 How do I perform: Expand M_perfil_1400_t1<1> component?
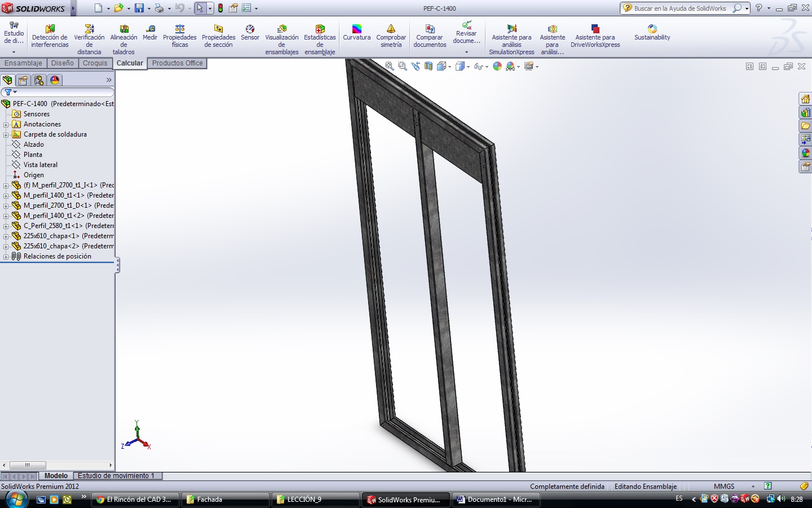click(x=6, y=195)
